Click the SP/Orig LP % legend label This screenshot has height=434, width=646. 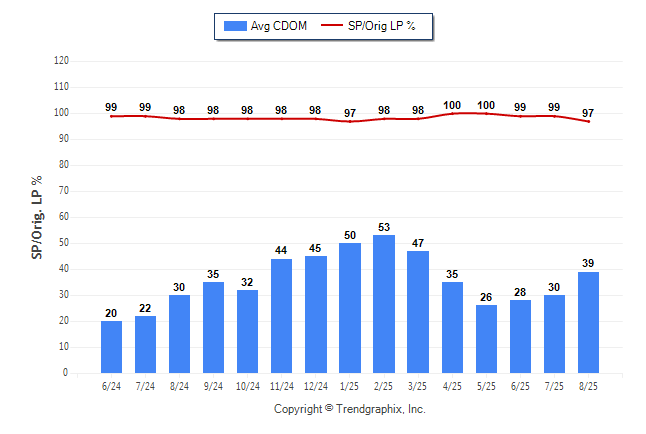pos(382,26)
